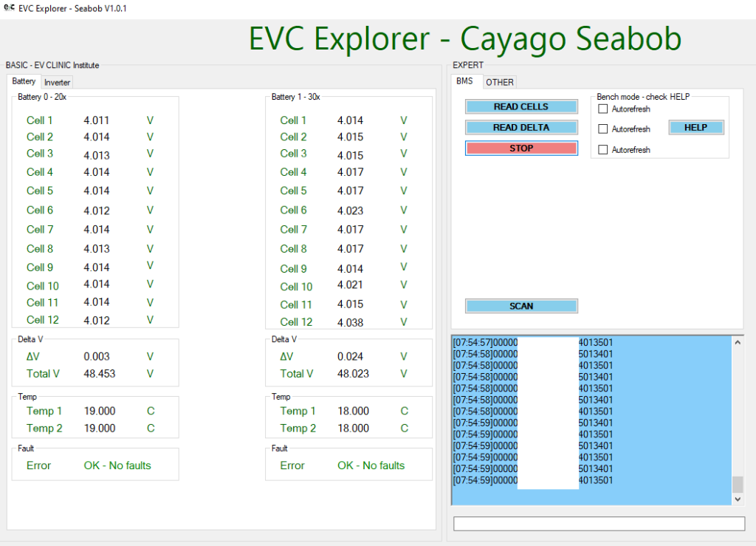Click the "BASIC - EV CLINIC Institute" label

click(x=52, y=65)
